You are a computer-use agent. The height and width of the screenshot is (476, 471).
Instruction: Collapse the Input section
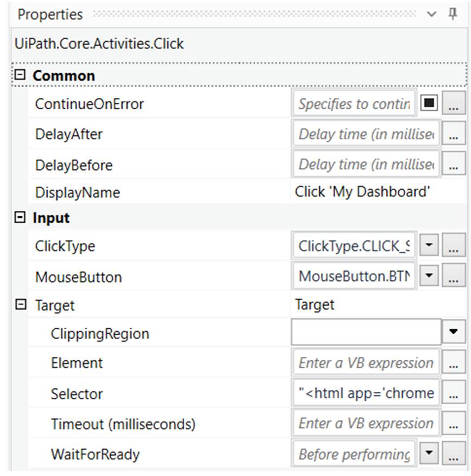pyautogui.click(x=20, y=218)
